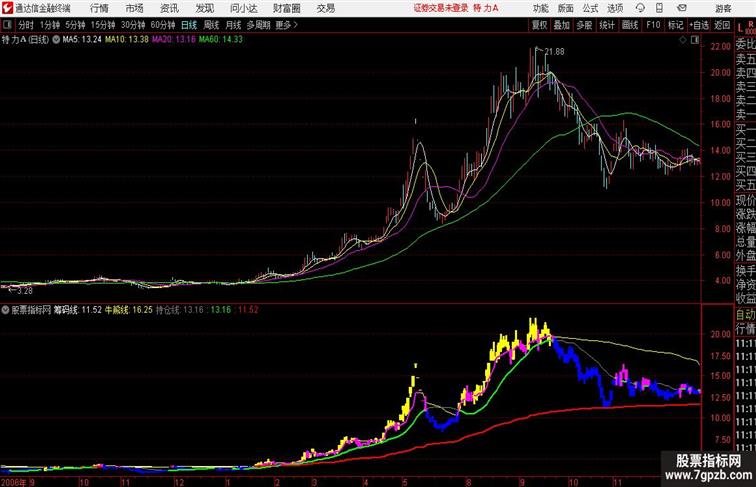Open the 财富圈 menu

click(x=286, y=8)
